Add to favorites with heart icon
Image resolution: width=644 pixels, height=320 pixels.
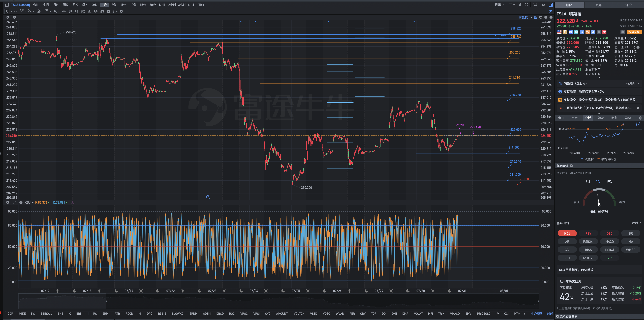[604, 32]
